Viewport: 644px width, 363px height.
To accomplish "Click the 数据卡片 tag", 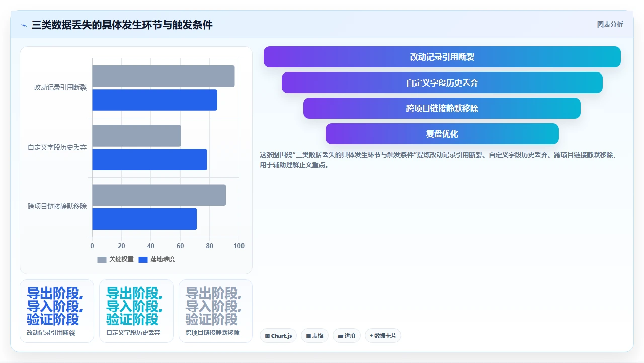I will [383, 336].
